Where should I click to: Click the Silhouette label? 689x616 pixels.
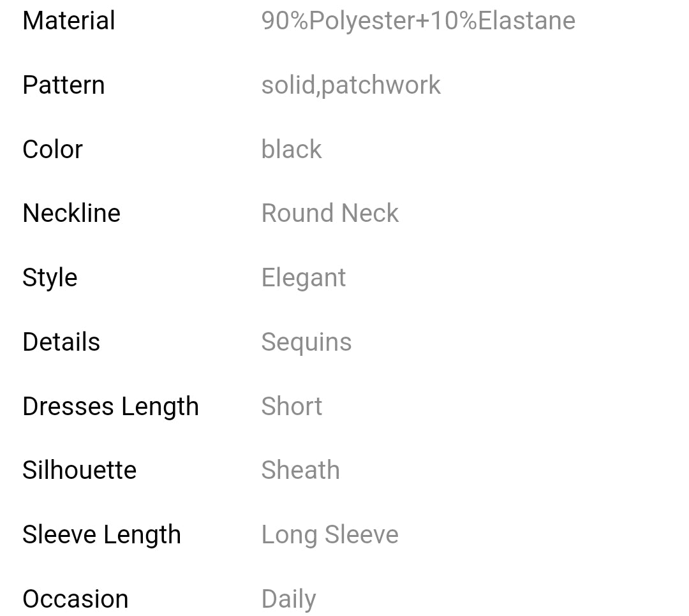point(80,471)
